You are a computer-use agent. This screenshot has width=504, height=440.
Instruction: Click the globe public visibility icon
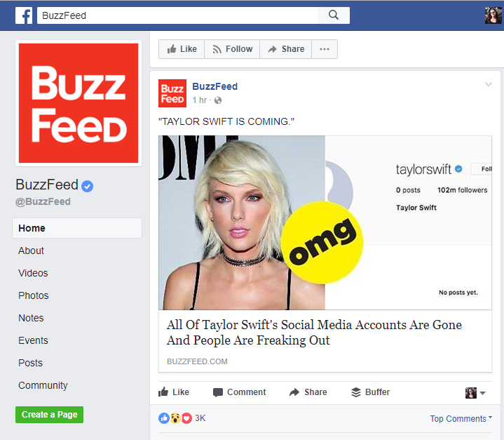(x=218, y=100)
